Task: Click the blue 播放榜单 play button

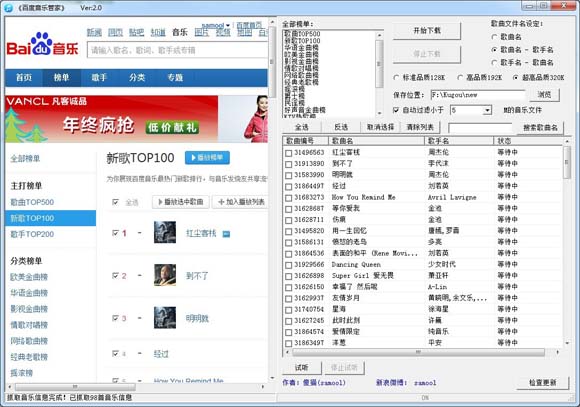Action: [x=207, y=158]
